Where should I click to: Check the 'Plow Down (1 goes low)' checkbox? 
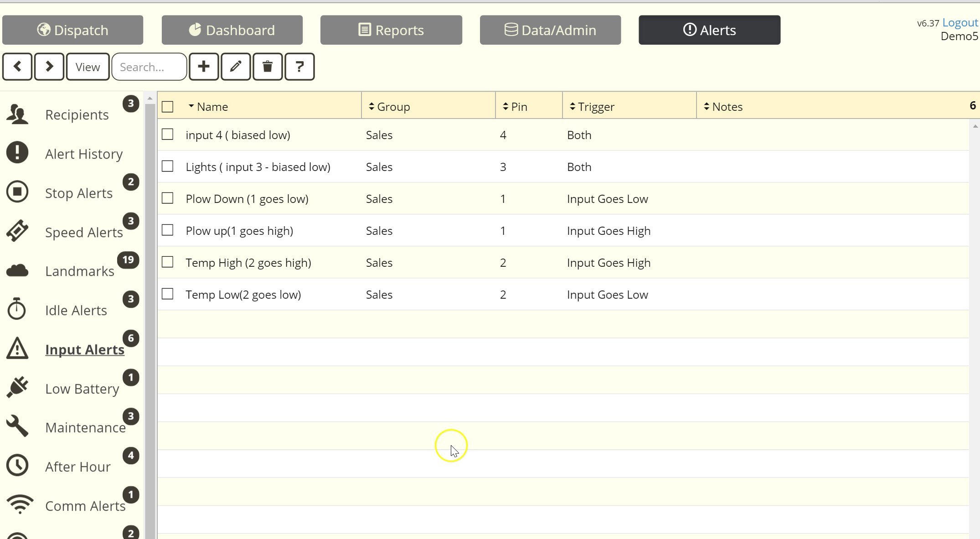point(168,198)
